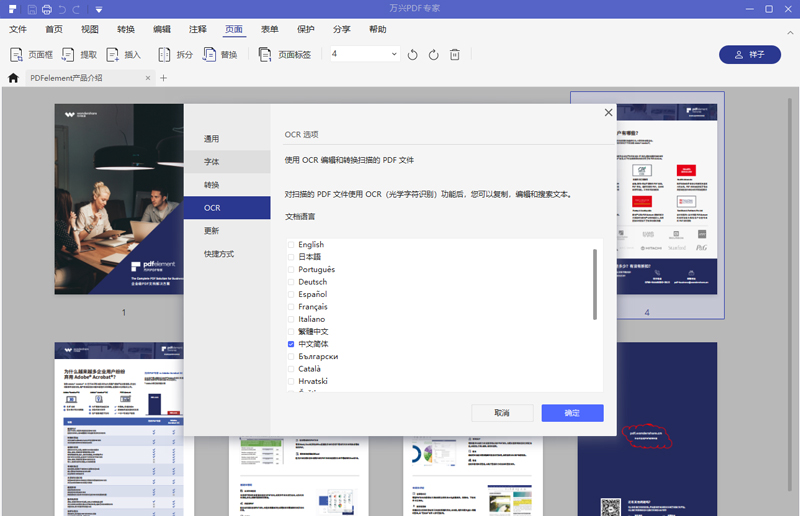The image size is (800, 516).
Task: Open the 文件 (File) menu
Action: [18, 30]
